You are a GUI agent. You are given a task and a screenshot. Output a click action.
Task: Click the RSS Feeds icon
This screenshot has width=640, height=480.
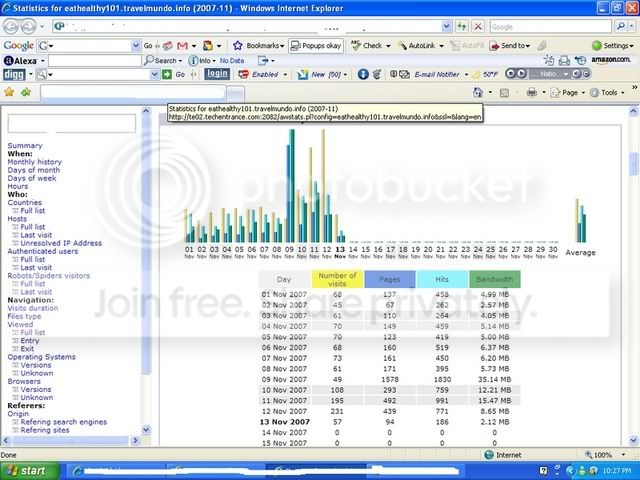point(504,93)
